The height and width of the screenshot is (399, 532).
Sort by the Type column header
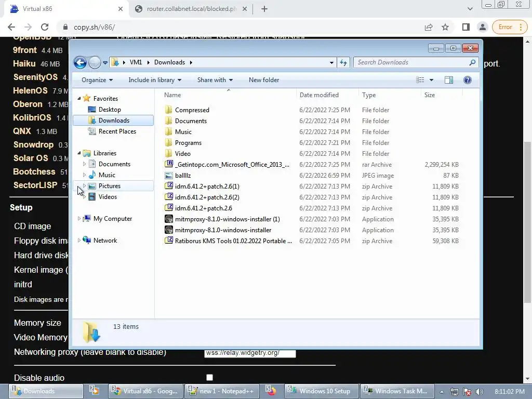(369, 95)
